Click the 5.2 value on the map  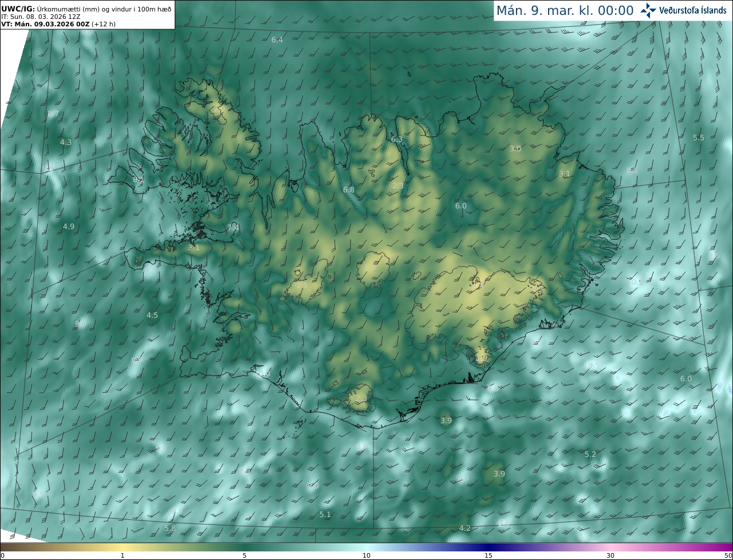[x=590, y=454]
